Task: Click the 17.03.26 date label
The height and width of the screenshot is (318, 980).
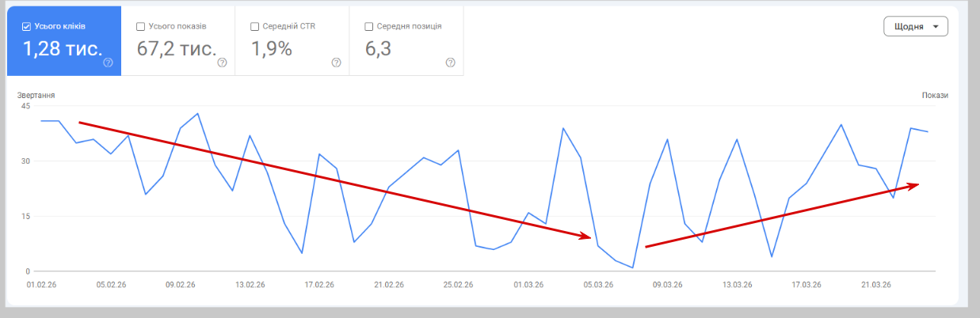Action: (x=807, y=285)
